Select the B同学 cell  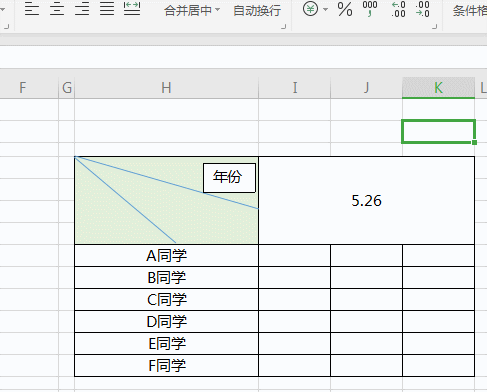166,278
